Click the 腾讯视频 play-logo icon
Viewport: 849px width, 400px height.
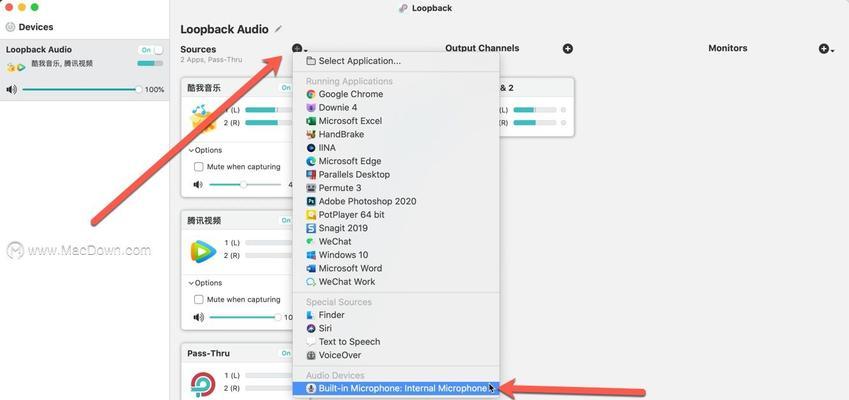(x=203, y=252)
